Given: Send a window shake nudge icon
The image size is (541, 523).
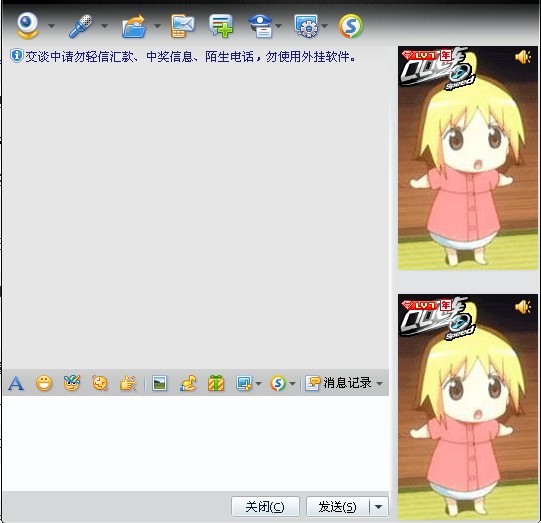Looking at the screenshot, I should (100, 383).
